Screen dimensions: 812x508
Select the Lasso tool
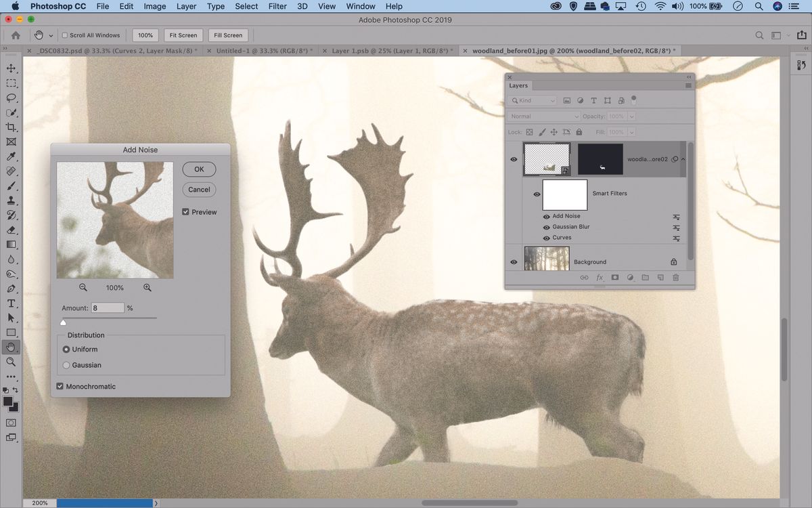point(10,98)
